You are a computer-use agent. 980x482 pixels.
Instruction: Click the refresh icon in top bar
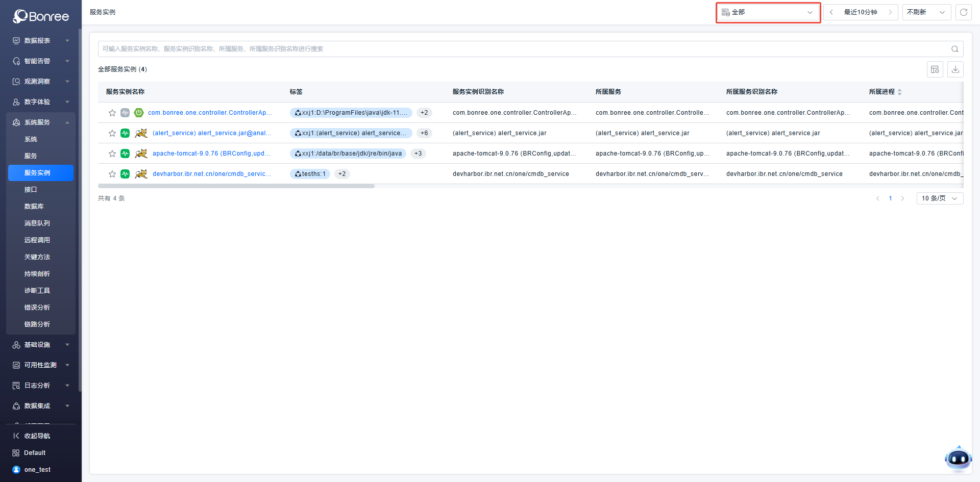pyautogui.click(x=963, y=12)
